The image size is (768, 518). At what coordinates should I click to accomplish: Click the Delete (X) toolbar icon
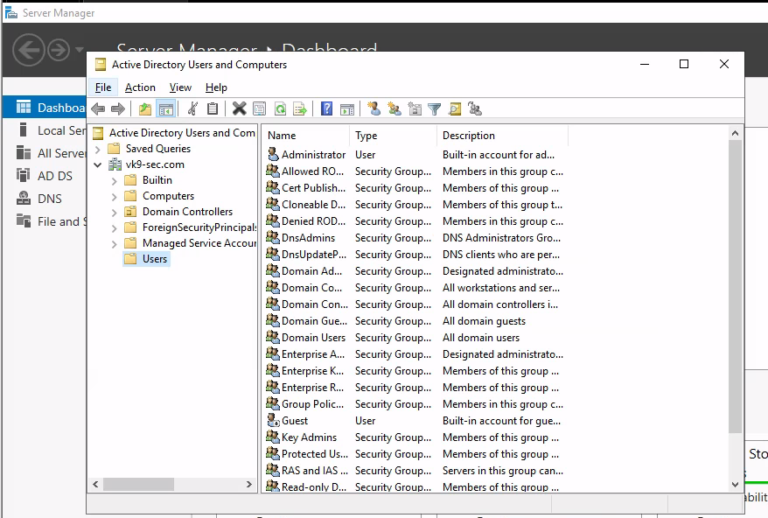[x=239, y=109]
